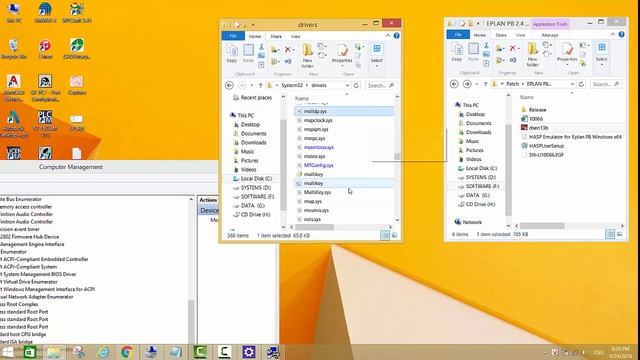Image resolution: width=640 pixels, height=360 pixels.
Task: Select the mspclock.sys file
Action: point(318,120)
